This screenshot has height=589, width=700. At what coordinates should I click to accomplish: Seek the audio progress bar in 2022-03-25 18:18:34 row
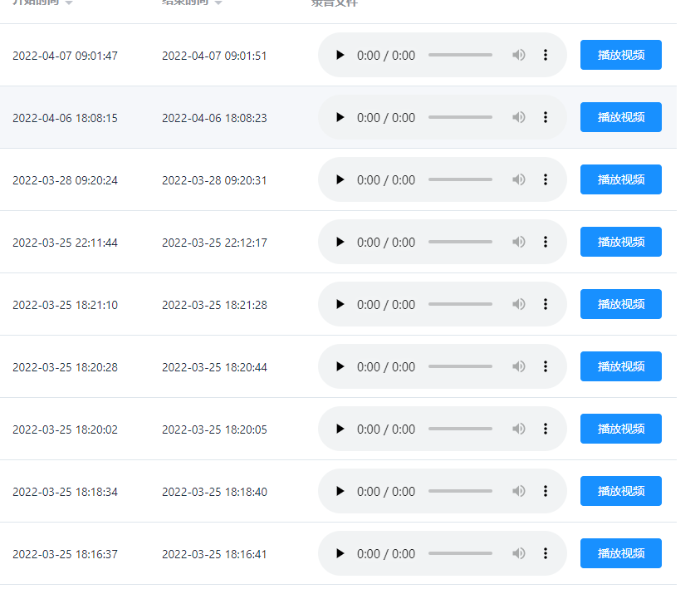[x=460, y=491]
